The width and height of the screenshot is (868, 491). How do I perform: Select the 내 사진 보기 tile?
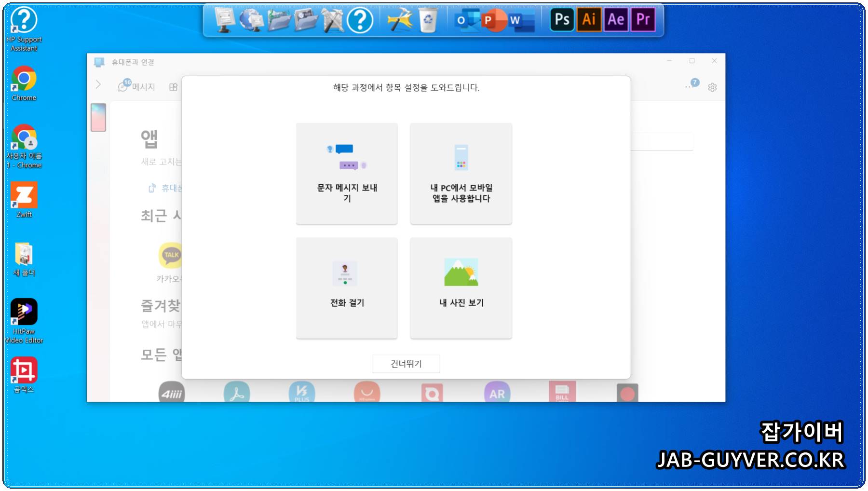tap(461, 288)
